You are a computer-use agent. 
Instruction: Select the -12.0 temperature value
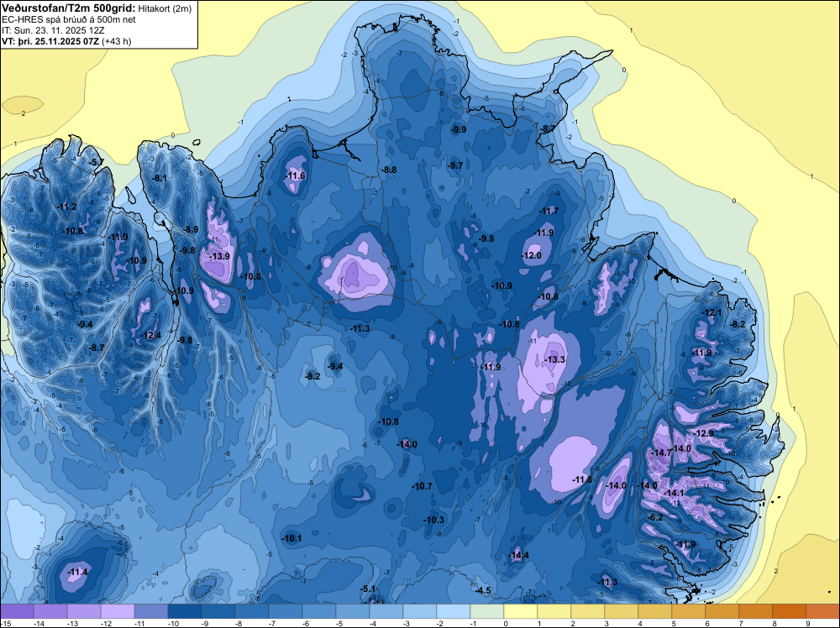click(532, 255)
